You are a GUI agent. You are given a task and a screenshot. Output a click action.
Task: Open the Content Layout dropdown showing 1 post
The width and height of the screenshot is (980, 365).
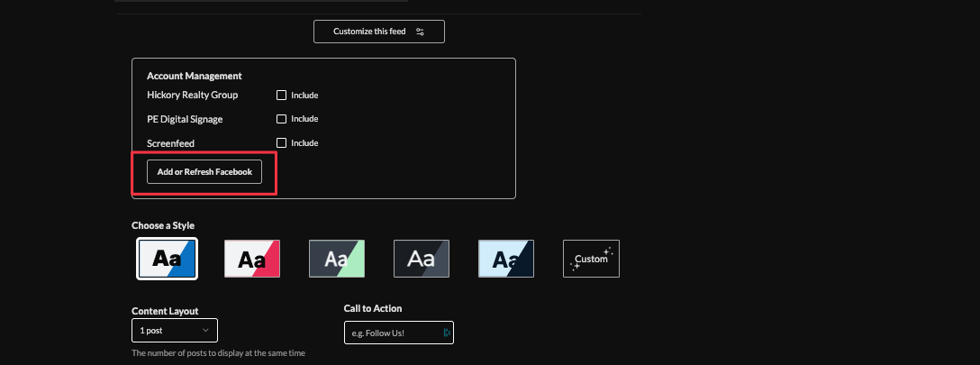pos(174,331)
